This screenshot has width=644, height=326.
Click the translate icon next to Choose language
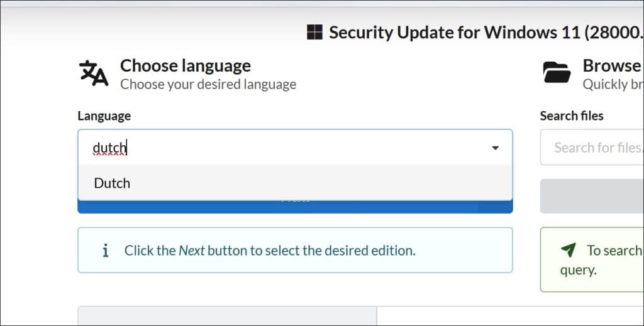coord(94,73)
